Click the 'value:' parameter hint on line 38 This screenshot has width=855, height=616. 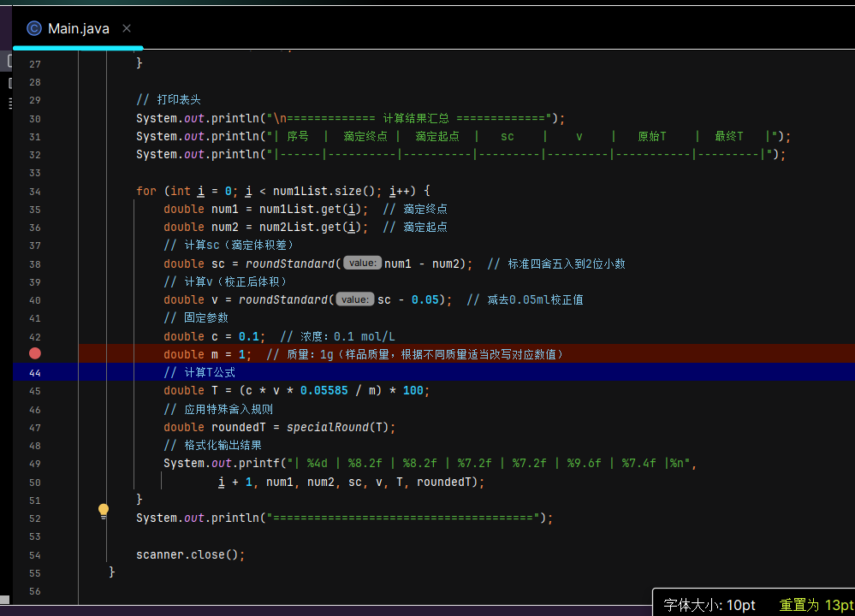(362, 264)
